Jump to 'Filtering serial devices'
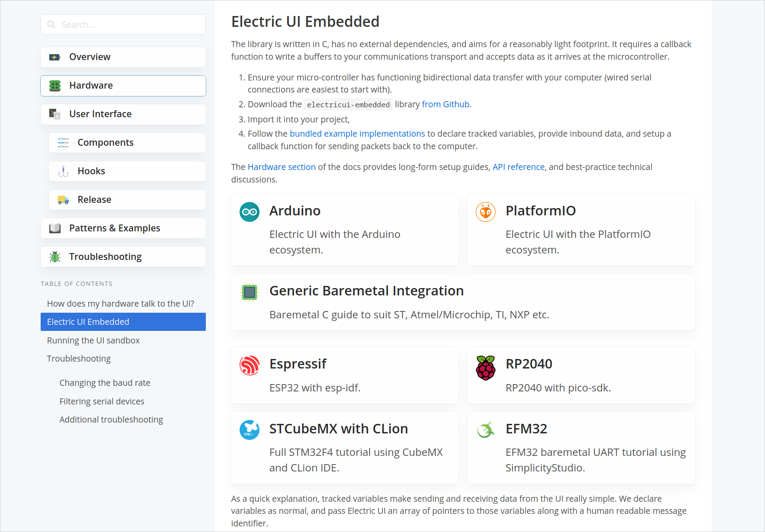 [102, 401]
